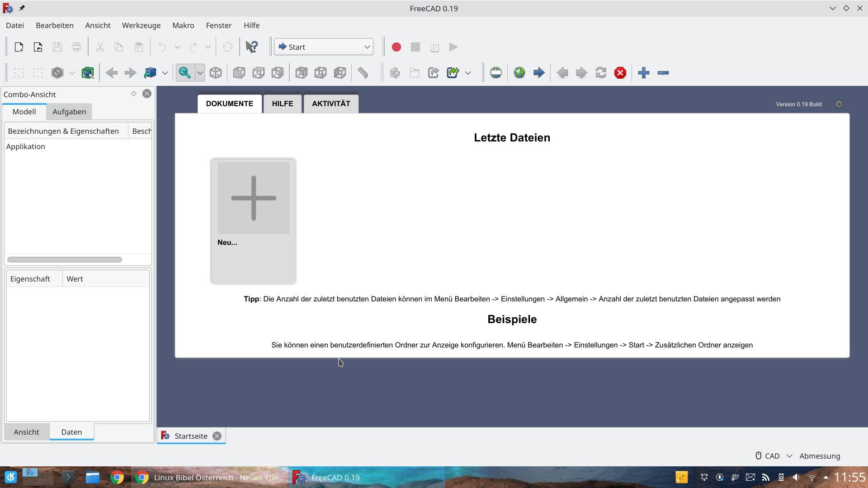Open the Werkzeuge menu
The width and height of the screenshot is (868, 488).
[x=141, y=25]
